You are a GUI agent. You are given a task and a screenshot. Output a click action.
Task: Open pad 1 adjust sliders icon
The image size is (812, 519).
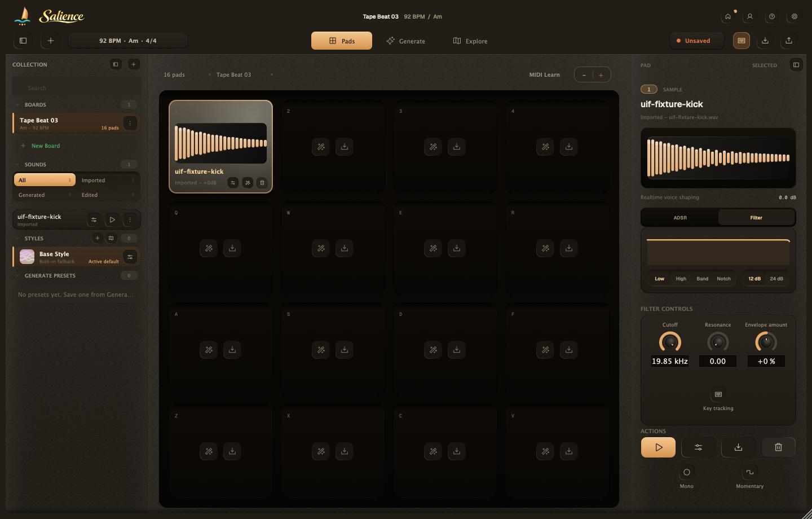click(x=233, y=183)
